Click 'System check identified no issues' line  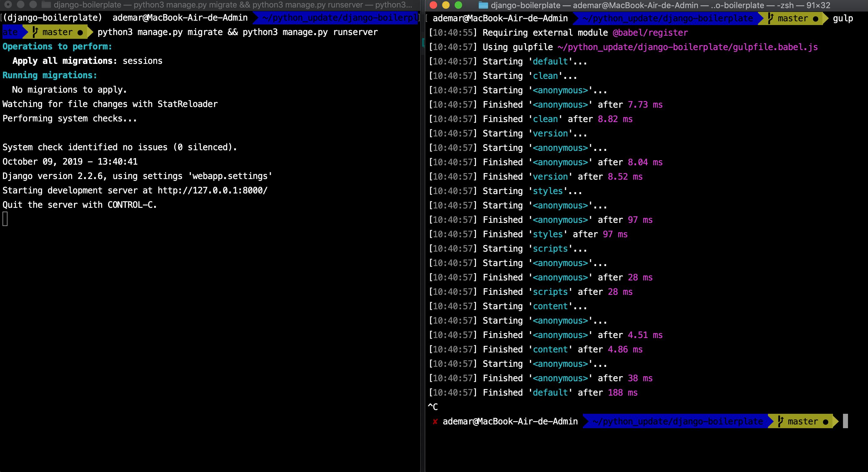[x=120, y=147]
